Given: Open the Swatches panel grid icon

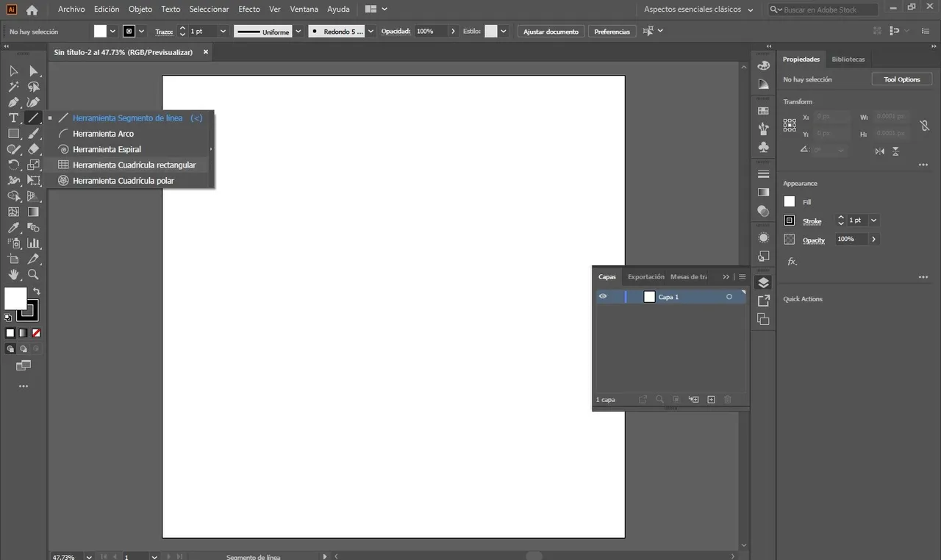Looking at the screenshot, I should coord(763,111).
